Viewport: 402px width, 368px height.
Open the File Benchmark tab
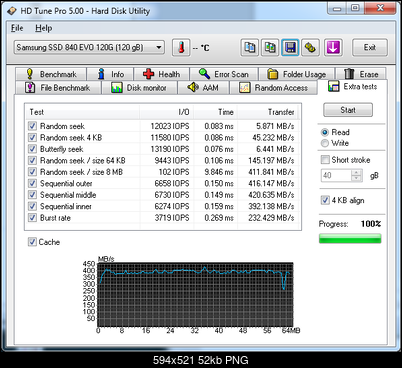pyautogui.click(x=58, y=88)
